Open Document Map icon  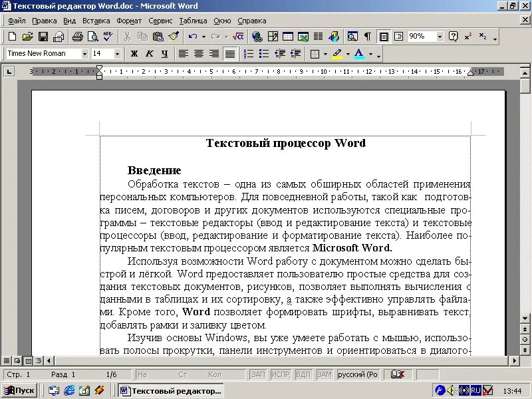352,37
